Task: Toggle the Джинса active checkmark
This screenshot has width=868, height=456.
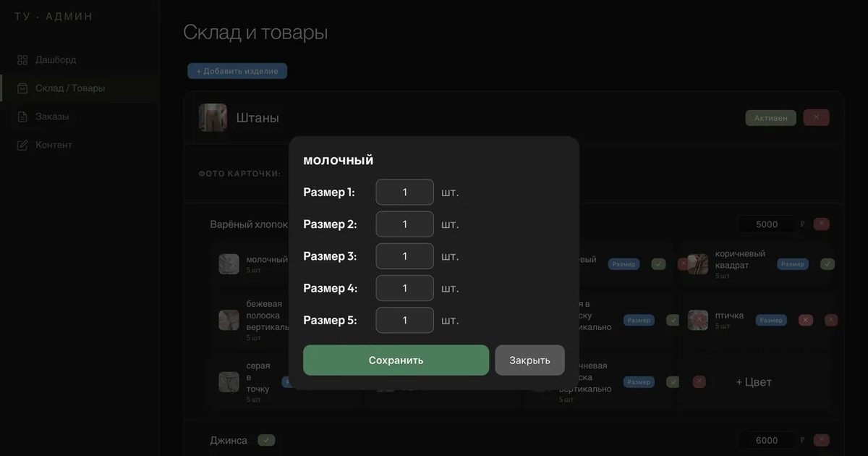Action: (x=266, y=440)
